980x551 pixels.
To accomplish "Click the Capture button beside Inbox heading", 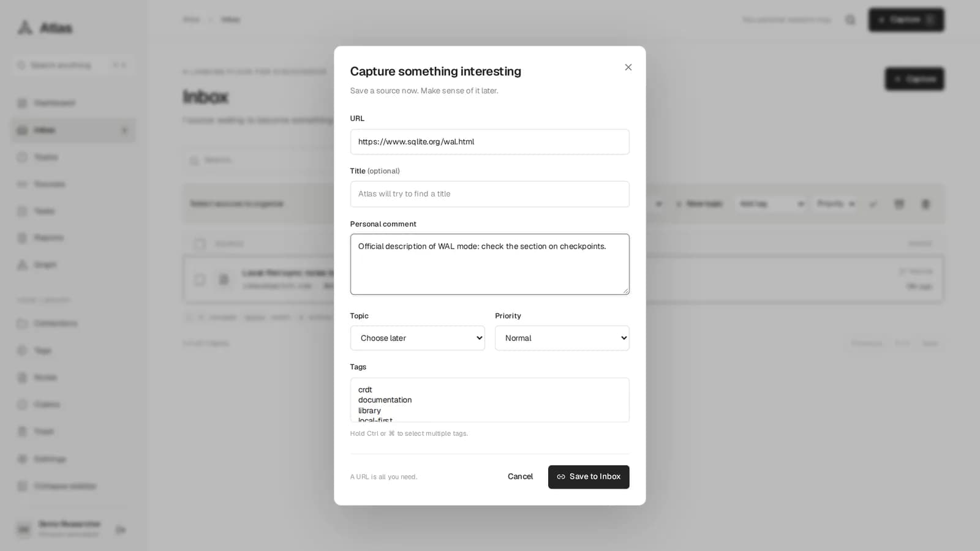I will pyautogui.click(x=914, y=79).
